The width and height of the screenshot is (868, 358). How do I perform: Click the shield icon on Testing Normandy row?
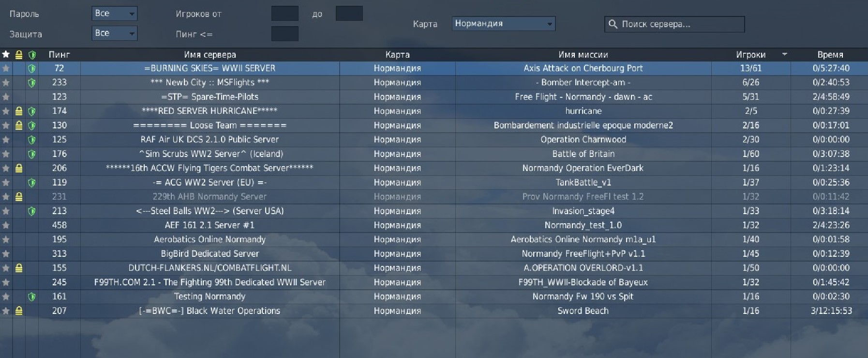[32, 296]
